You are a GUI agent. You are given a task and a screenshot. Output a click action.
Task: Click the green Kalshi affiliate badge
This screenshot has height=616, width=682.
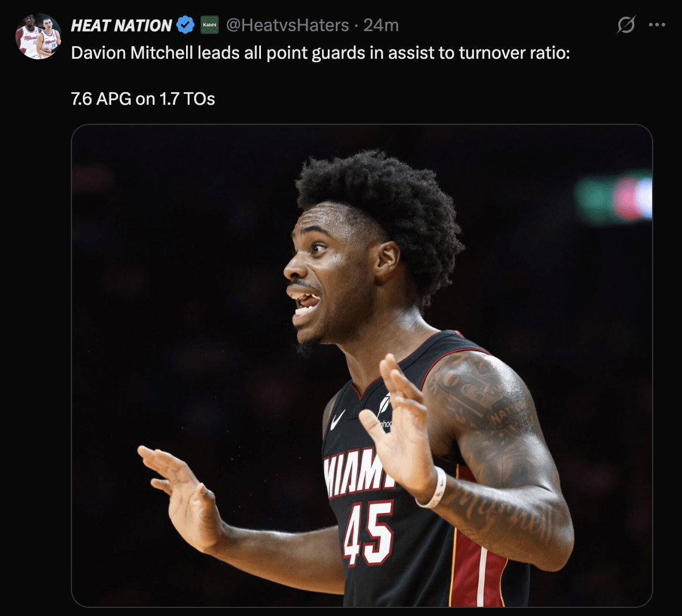[210, 25]
